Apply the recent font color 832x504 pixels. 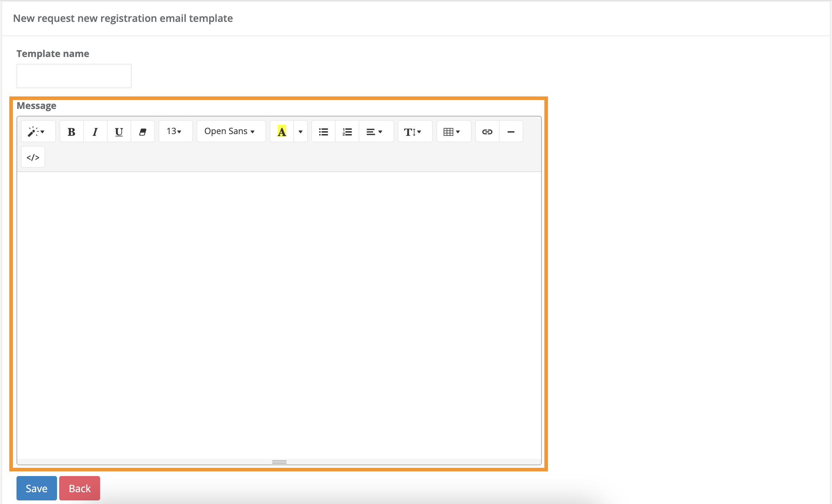[282, 131]
